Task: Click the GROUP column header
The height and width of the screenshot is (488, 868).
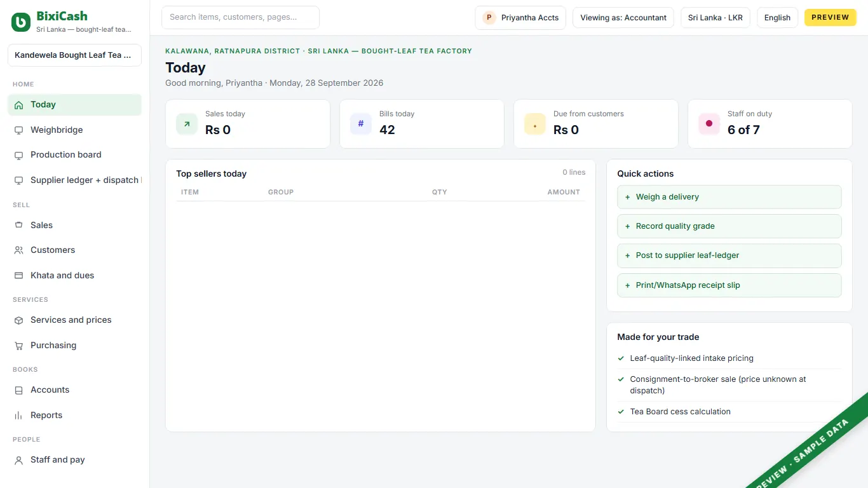Action: tap(281, 192)
